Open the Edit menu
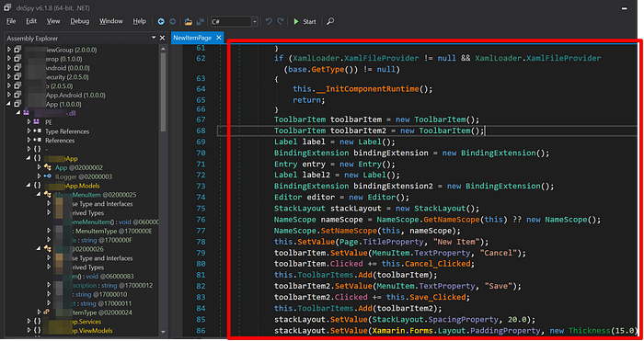The width and height of the screenshot is (644, 341). pyautogui.click(x=31, y=21)
